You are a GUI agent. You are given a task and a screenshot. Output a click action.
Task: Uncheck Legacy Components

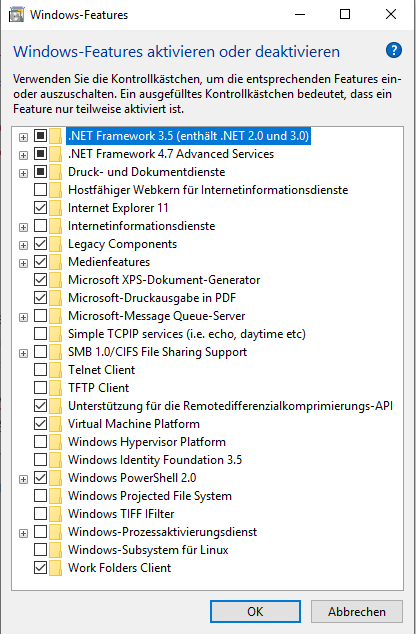coord(40,244)
